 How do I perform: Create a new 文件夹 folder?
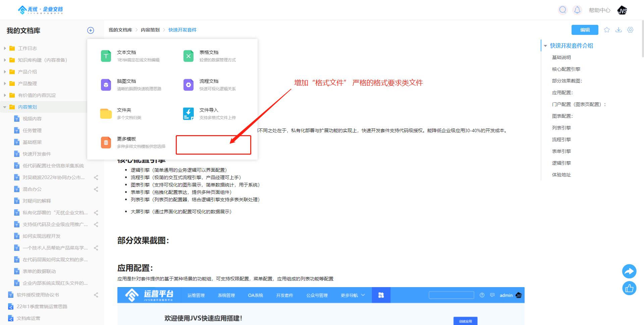coord(121,113)
